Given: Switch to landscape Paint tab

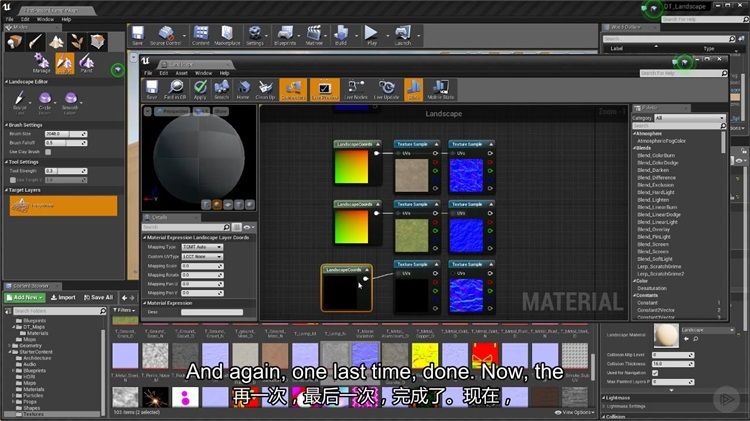Looking at the screenshot, I should pyautogui.click(x=87, y=63).
